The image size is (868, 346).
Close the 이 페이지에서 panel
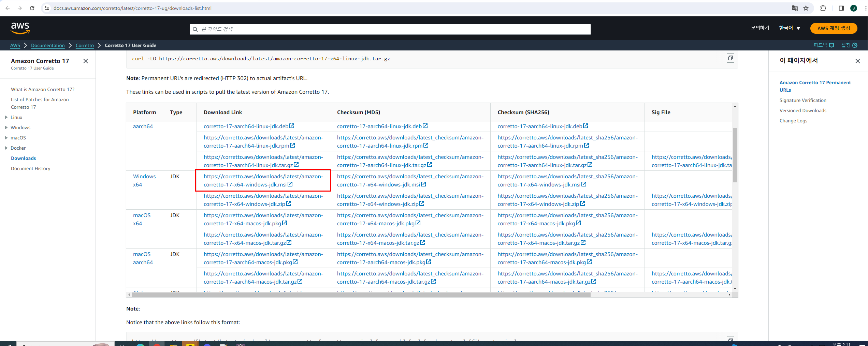(x=858, y=61)
